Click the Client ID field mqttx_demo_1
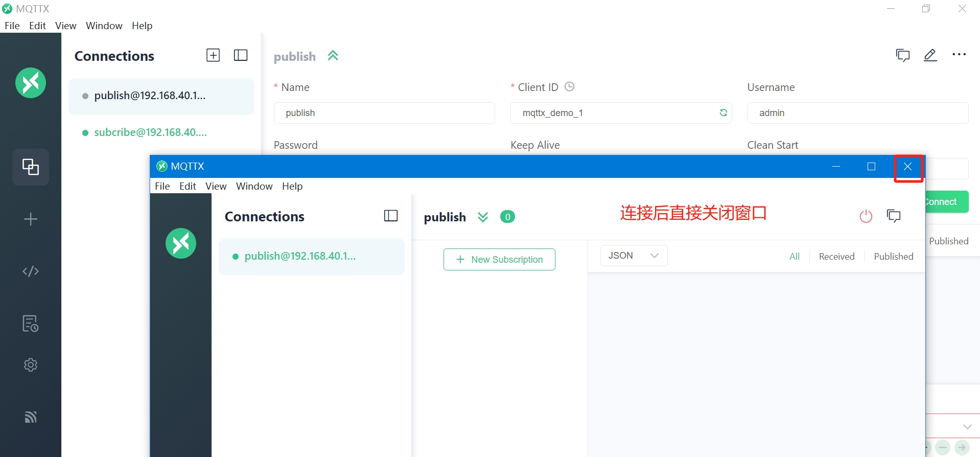Image resolution: width=980 pixels, height=457 pixels. pyautogui.click(x=621, y=113)
